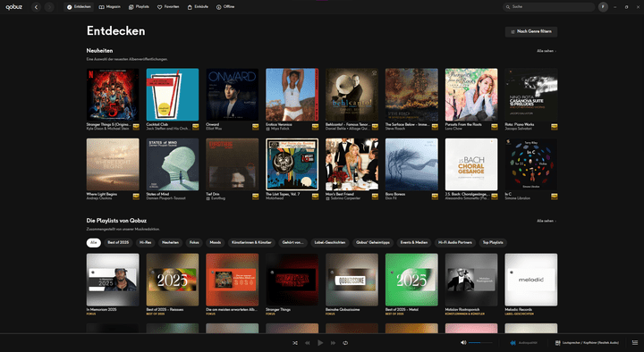Click the Mstislav Rostropovich playlist title
This screenshot has height=352, width=644.
(x=462, y=309)
